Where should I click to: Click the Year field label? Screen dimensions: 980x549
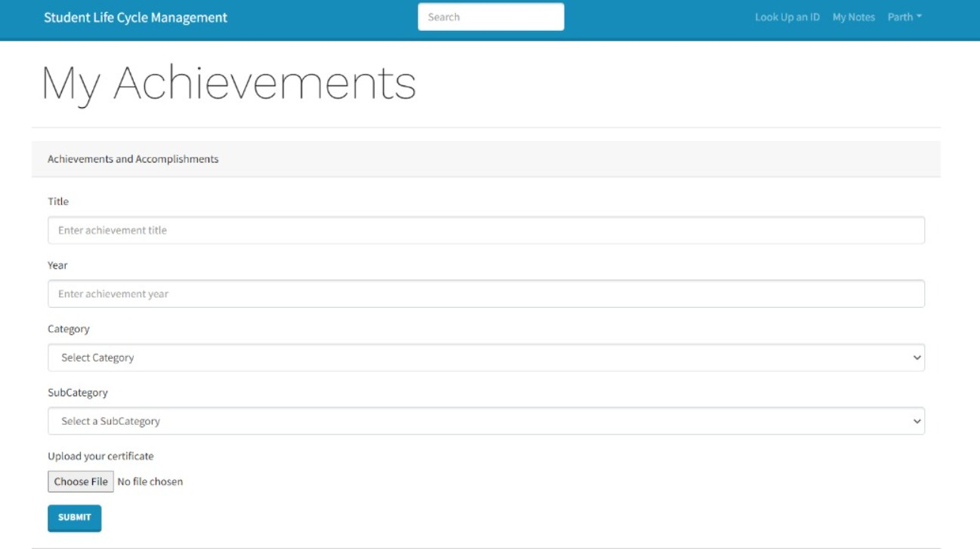click(57, 265)
